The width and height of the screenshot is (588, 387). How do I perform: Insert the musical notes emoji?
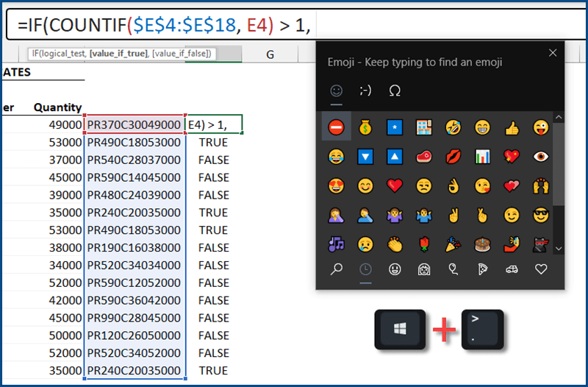(x=337, y=244)
